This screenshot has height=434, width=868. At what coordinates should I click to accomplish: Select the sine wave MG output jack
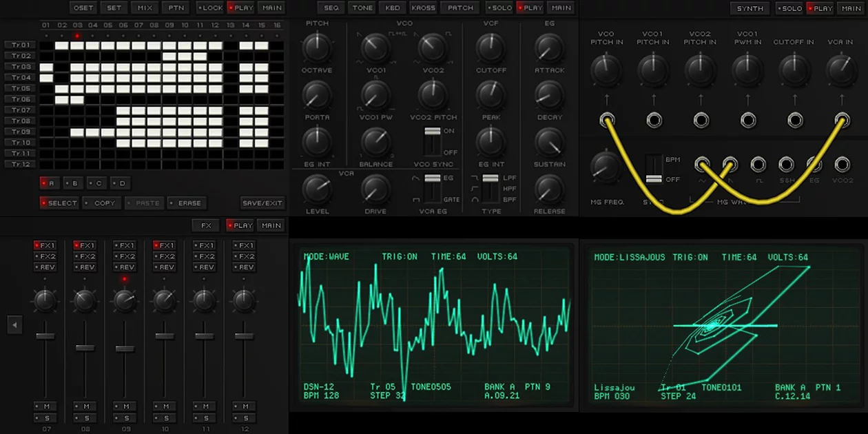[701, 165]
